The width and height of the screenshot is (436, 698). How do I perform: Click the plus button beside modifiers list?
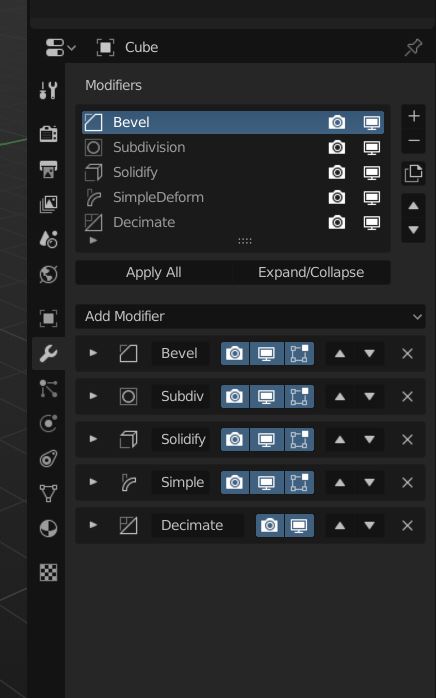point(414,116)
